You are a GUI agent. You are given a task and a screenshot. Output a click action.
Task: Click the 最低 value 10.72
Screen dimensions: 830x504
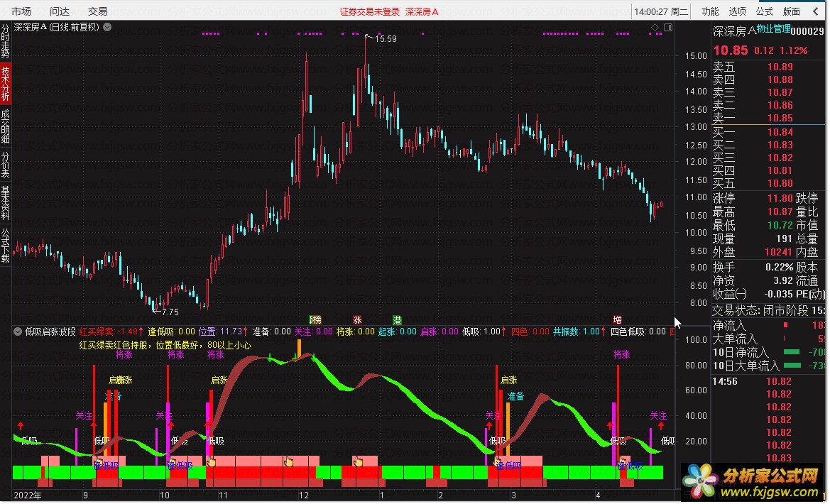coord(780,225)
